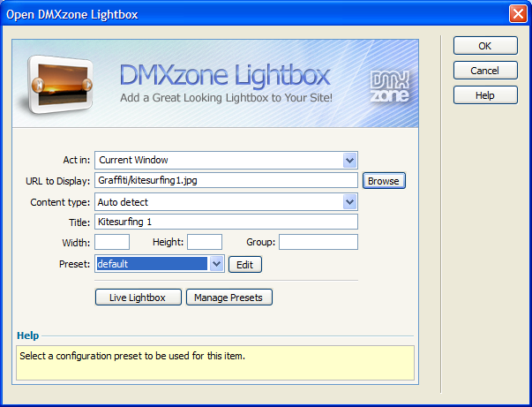The width and height of the screenshot is (532, 407).
Task: Browse for a URL to display
Action: (384, 181)
